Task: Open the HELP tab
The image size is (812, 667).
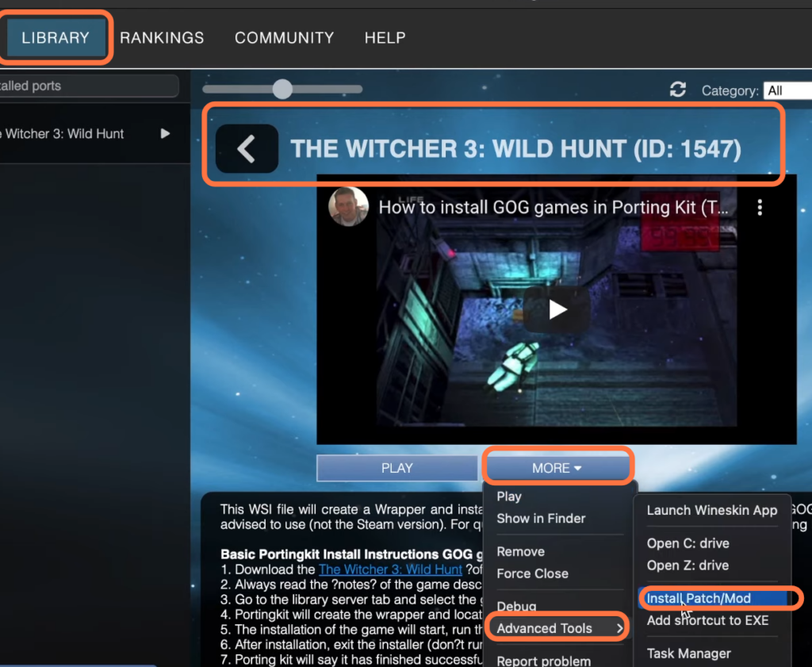Action: (x=385, y=38)
